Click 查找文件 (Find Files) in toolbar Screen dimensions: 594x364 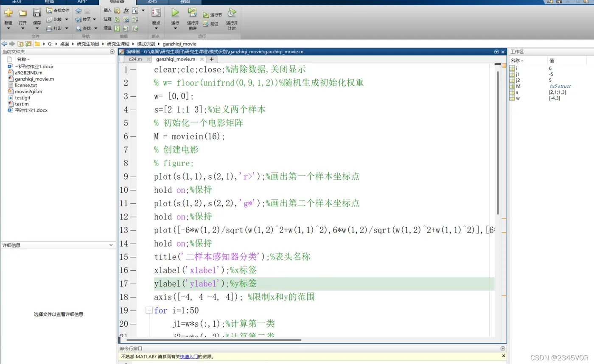58,10
